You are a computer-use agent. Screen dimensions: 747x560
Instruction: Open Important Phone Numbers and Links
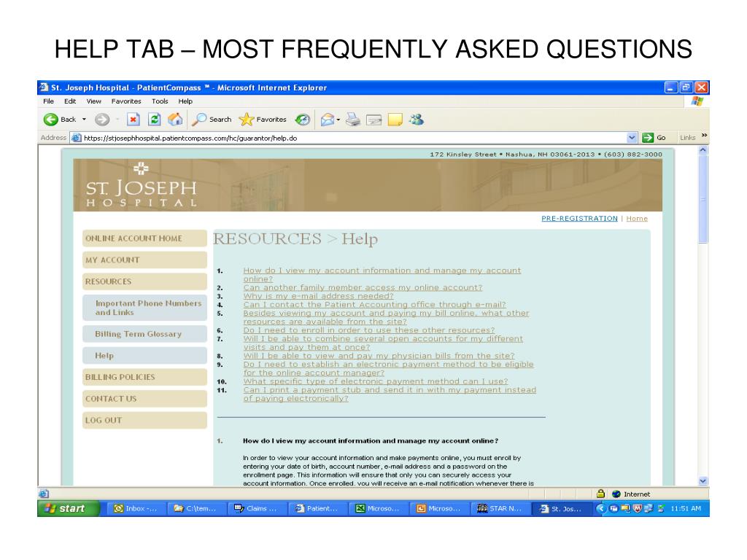[x=145, y=308]
